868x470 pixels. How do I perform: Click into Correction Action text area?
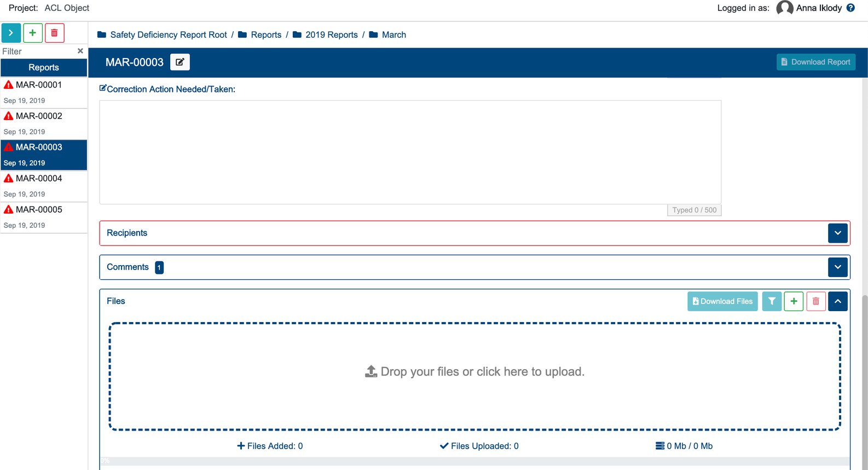pos(410,152)
